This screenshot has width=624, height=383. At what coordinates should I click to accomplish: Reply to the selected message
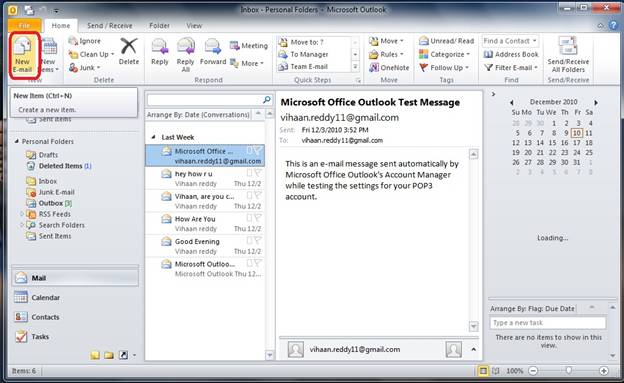pos(160,52)
